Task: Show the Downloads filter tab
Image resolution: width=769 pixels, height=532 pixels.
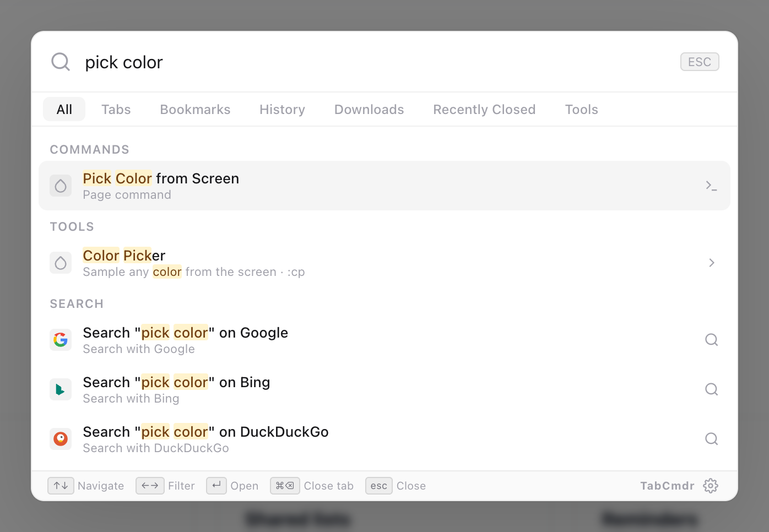Action: (x=369, y=110)
